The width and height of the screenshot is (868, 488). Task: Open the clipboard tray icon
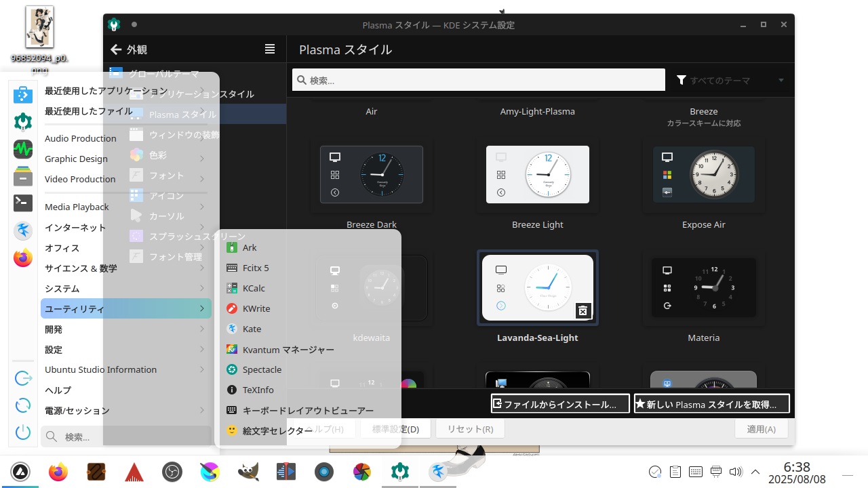(675, 472)
